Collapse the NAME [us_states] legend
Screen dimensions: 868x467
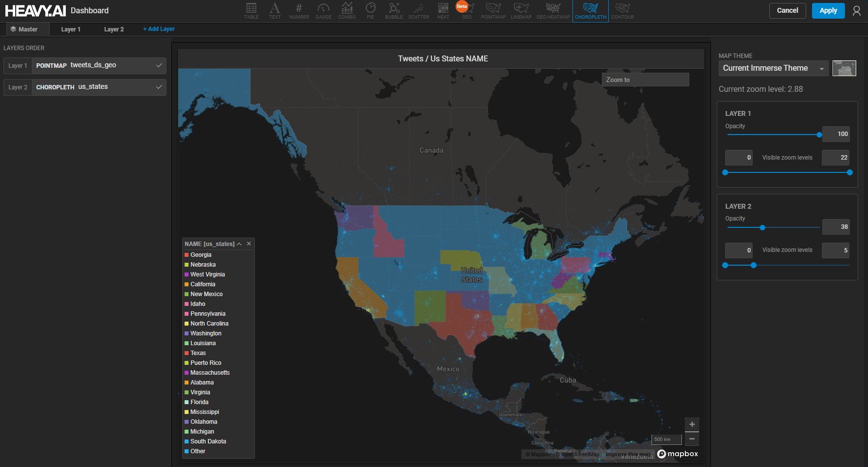point(239,244)
